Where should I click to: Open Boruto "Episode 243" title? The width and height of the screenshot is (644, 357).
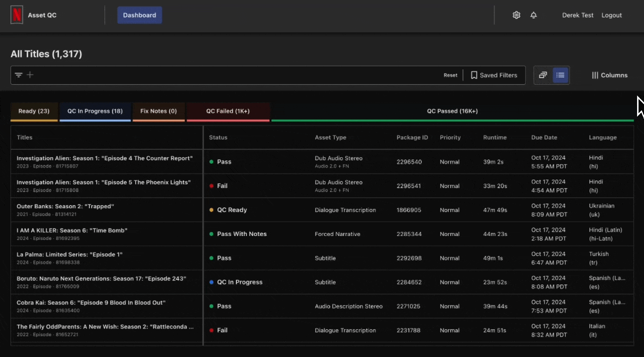pyautogui.click(x=102, y=279)
